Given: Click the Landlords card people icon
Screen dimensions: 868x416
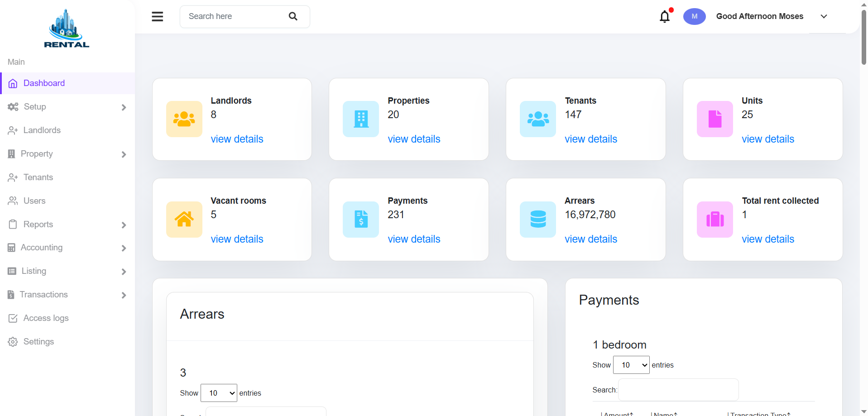Looking at the screenshot, I should point(184,119).
